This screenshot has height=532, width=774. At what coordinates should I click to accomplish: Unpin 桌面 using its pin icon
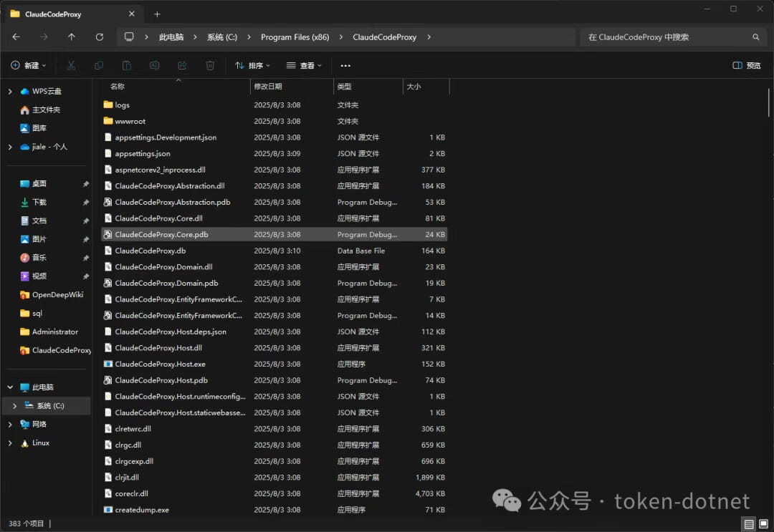[x=85, y=184]
